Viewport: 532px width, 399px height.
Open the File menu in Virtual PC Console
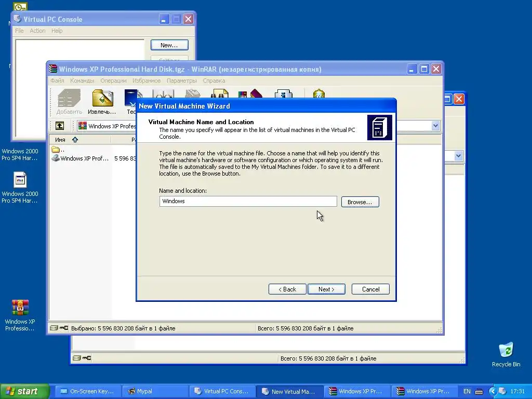point(19,31)
